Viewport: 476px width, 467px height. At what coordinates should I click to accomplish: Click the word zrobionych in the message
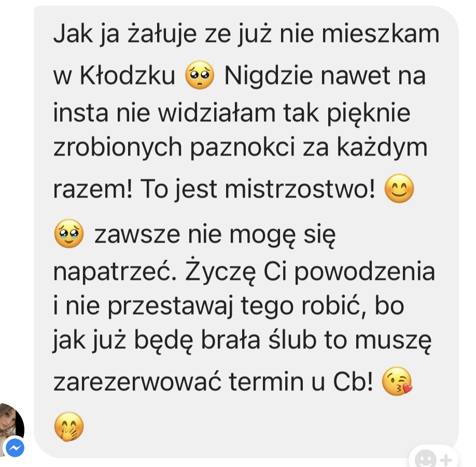click(118, 148)
